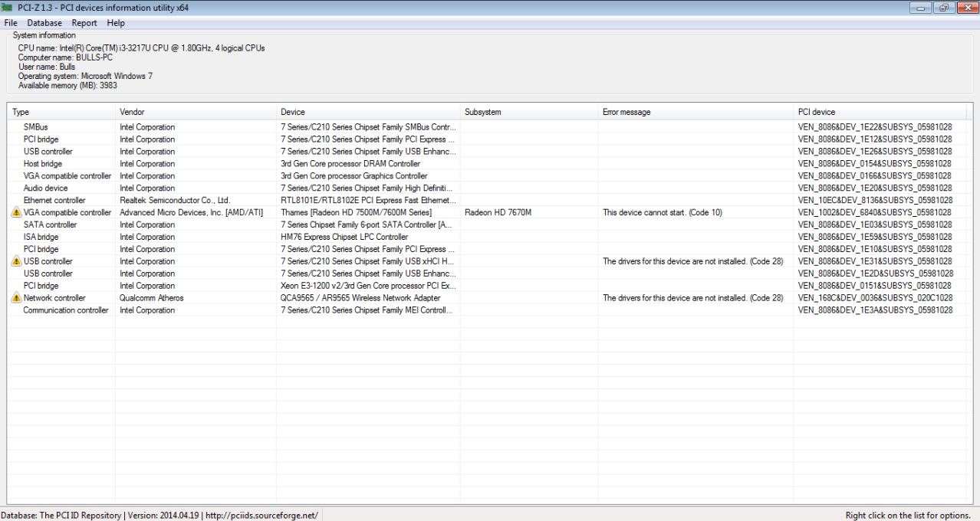Click the CPU name line in System information
This screenshot has width=980, height=521.
(x=142, y=48)
